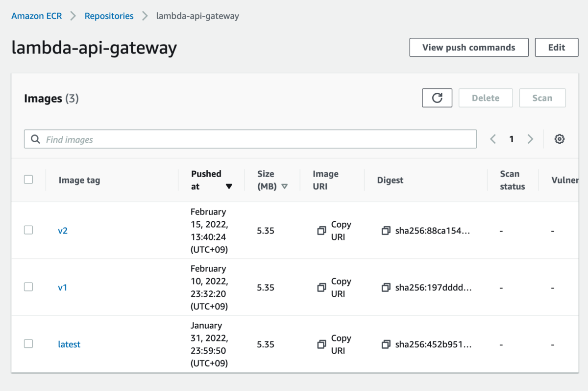Click digest text sha256:452b951…

(434, 344)
